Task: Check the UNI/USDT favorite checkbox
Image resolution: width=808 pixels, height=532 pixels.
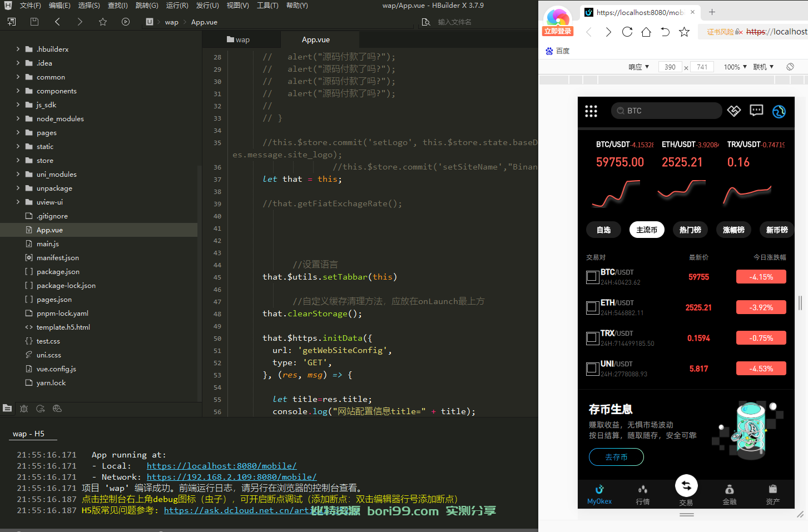Action: point(593,369)
